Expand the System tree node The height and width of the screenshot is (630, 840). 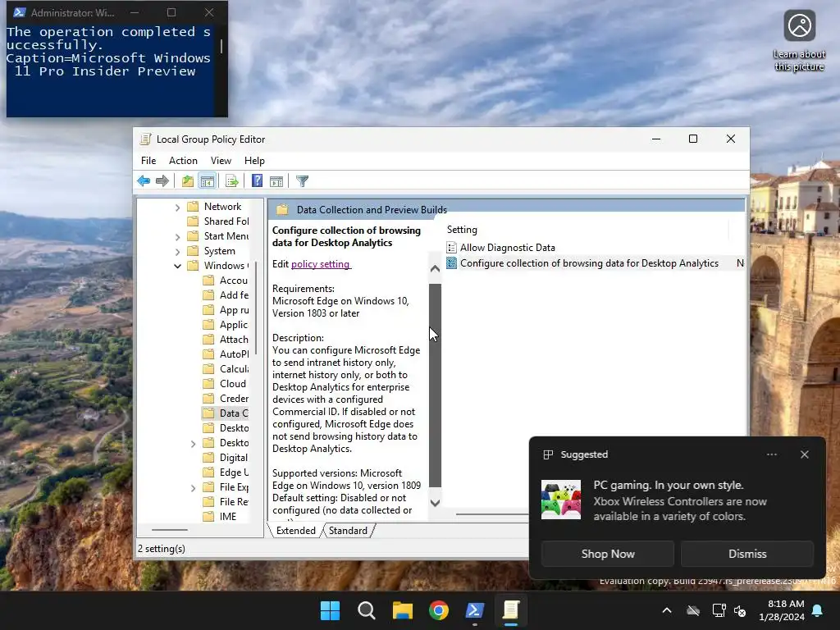point(177,251)
